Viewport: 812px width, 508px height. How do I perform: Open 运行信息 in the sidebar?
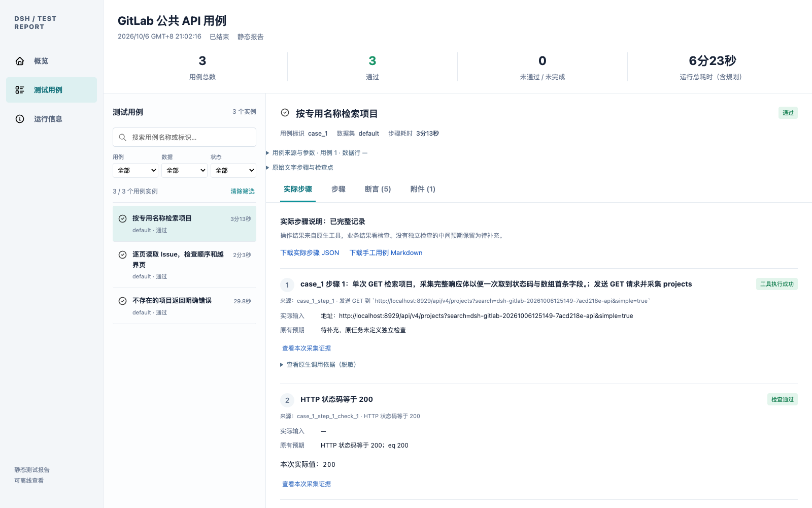(51, 119)
